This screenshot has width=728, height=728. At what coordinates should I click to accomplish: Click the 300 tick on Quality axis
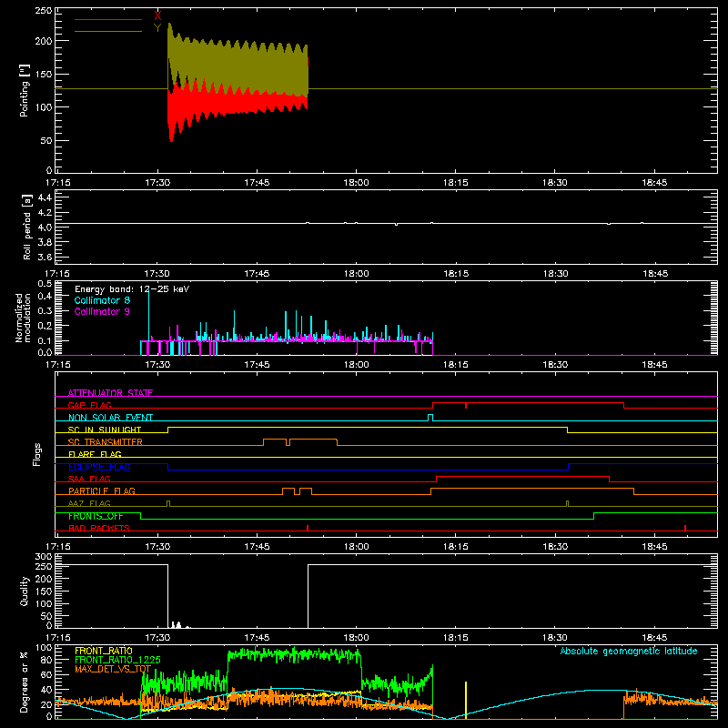coord(44,557)
